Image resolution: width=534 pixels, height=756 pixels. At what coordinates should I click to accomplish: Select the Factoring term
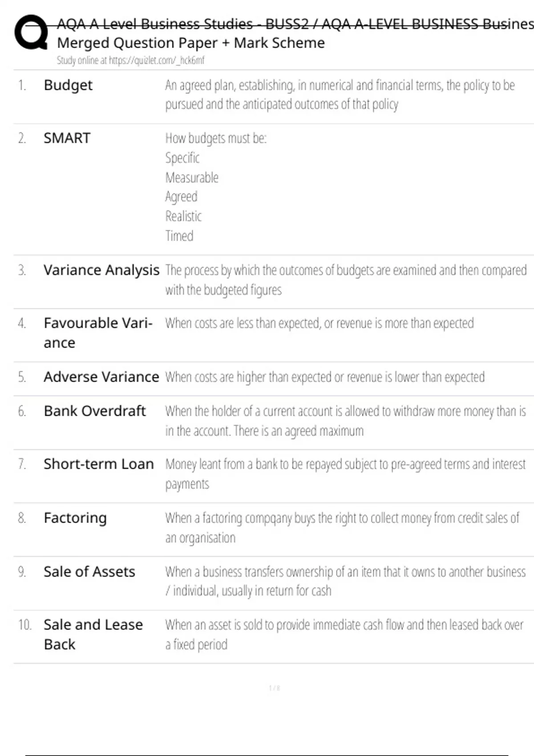[75, 518]
